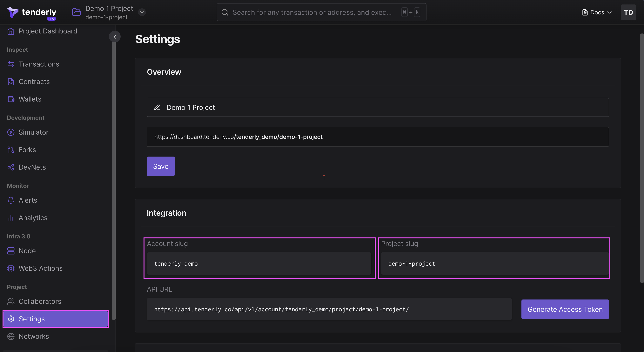Click the pencil edit icon beside project name
This screenshot has height=352, width=644.
[157, 107]
